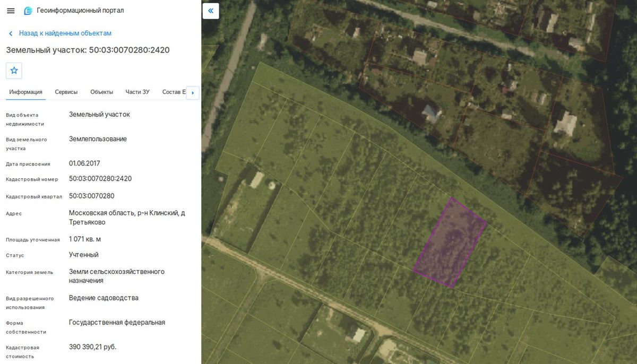Click the Геоинформационный портал title text
637x364 pixels.
tap(80, 11)
